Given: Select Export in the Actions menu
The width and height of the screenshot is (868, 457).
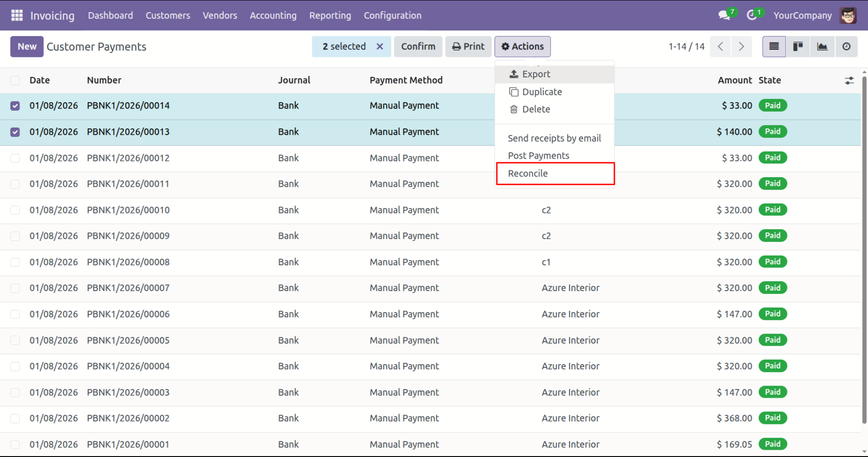Looking at the screenshot, I should pyautogui.click(x=536, y=74).
